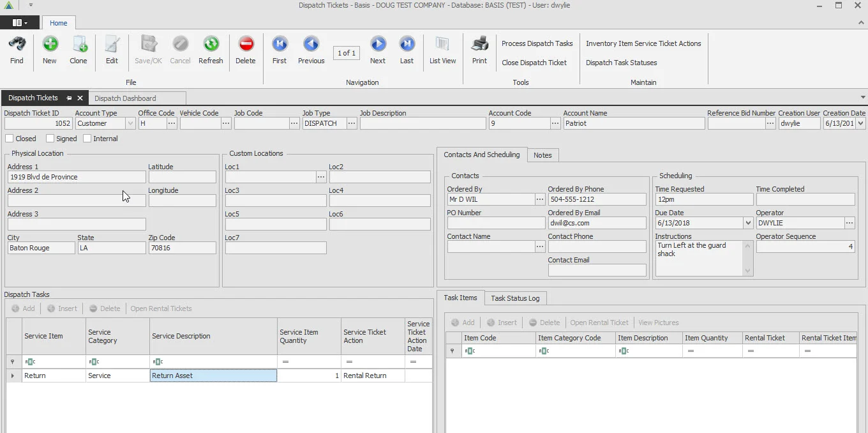Image resolution: width=868 pixels, height=433 pixels.
Task: Select the Home ribbon tab
Action: click(59, 23)
